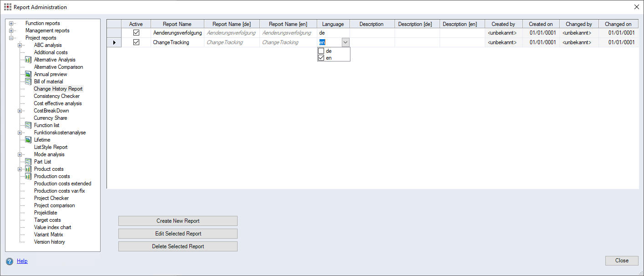Click the Bill of material list icon

pos(28,82)
